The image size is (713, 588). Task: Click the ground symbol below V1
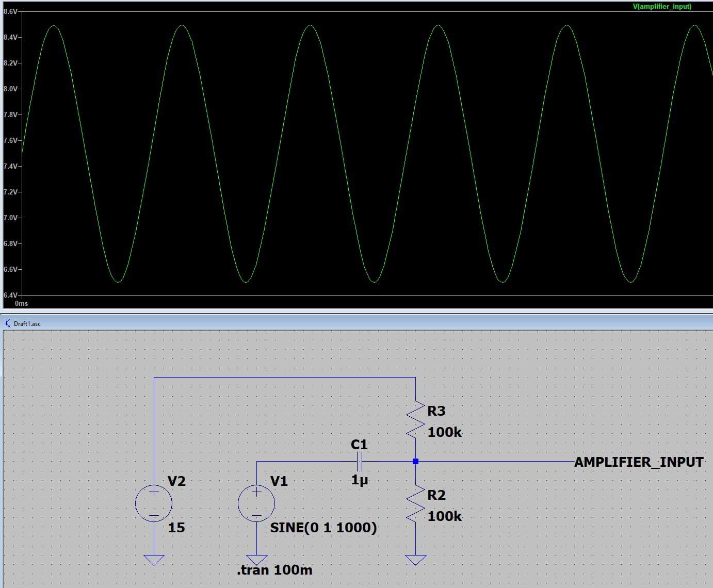(256, 560)
